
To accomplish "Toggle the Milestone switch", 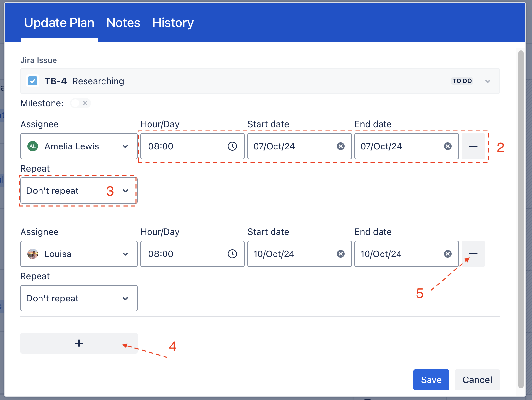I will click(x=80, y=103).
